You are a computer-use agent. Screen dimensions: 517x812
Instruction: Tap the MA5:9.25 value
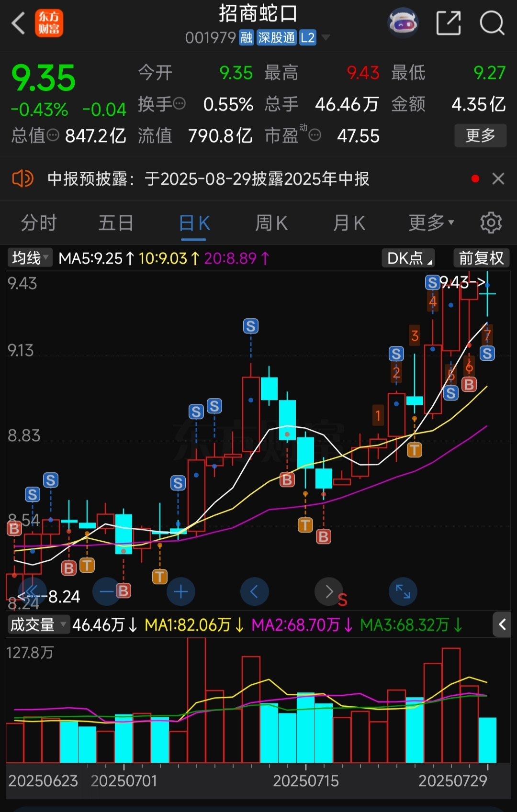tap(90, 258)
